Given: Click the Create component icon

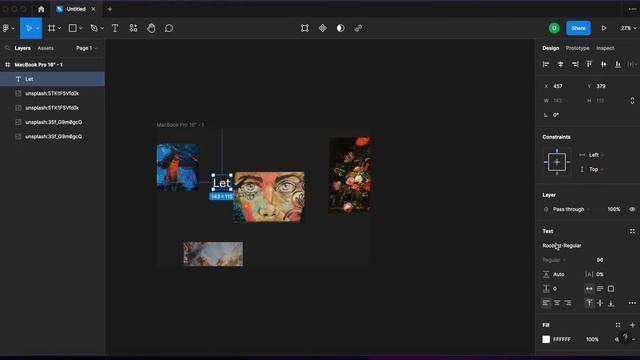Looking at the screenshot, I should click(323, 28).
